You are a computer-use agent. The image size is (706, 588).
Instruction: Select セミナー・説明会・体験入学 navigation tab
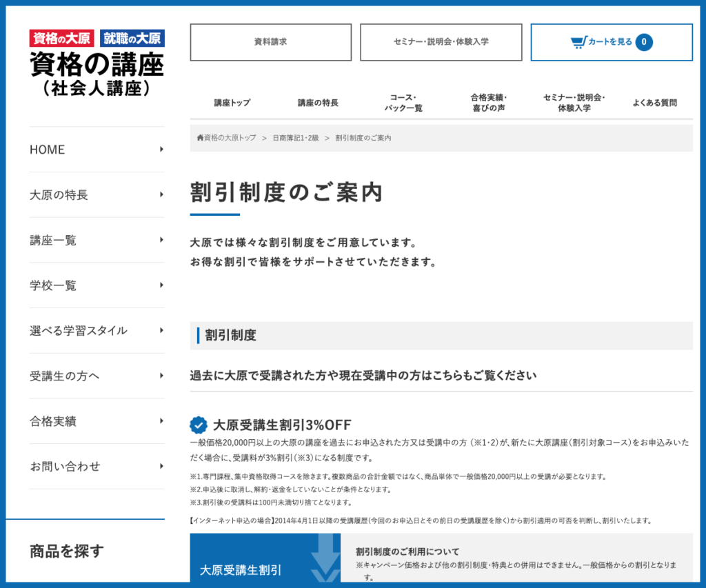click(574, 103)
